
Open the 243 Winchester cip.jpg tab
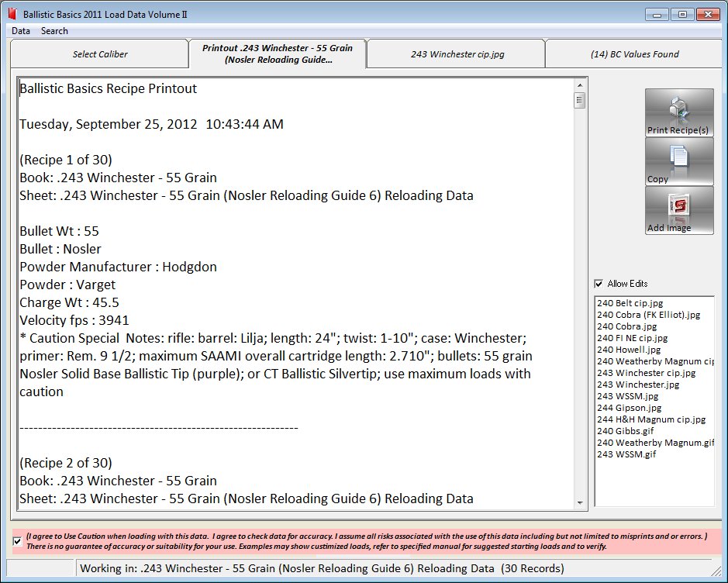(456, 54)
